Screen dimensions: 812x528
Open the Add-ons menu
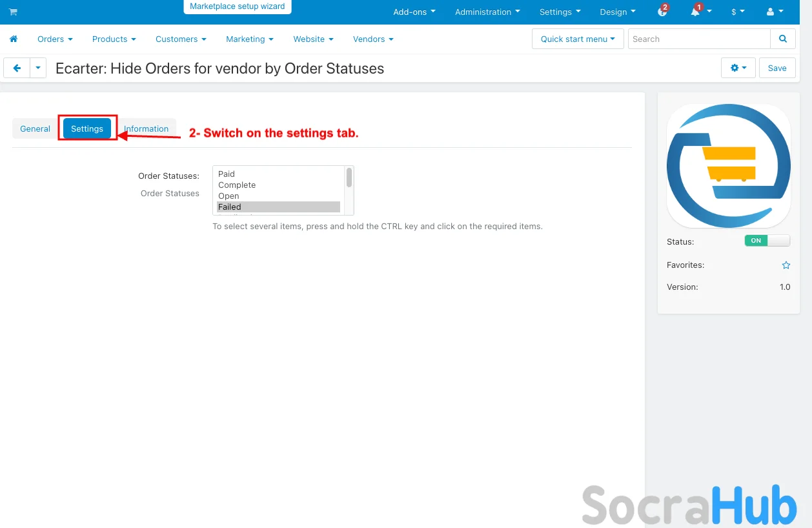414,12
